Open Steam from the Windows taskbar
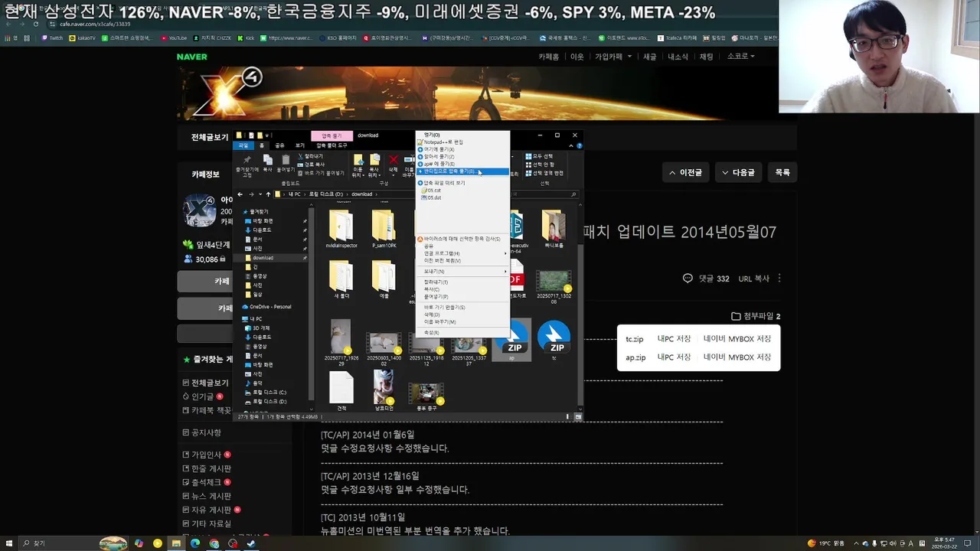 [x=251, y=543]
